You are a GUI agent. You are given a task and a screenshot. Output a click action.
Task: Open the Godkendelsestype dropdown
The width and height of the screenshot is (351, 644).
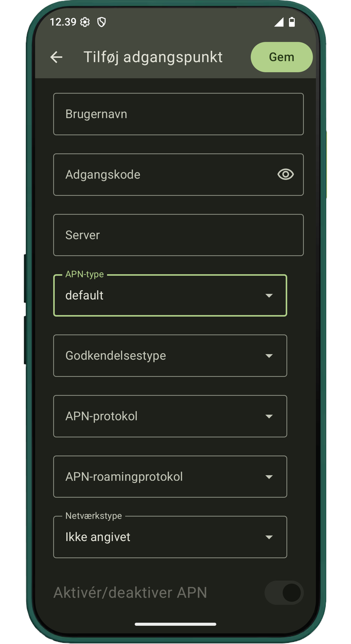click(x=170, y=356)
